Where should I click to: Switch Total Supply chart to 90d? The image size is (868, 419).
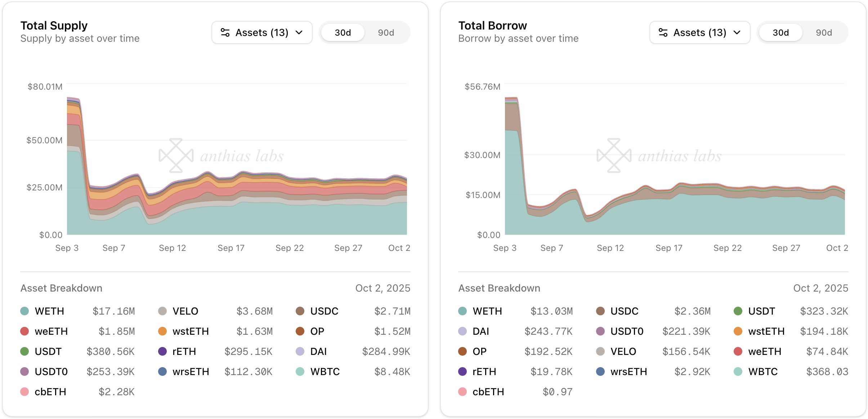coord(386,33)
